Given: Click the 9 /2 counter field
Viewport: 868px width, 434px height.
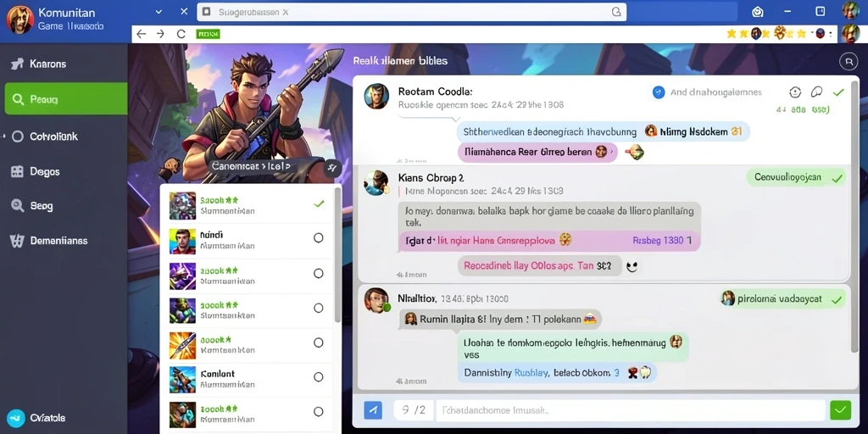Looking at the screenshot, I should coord(414,410).
